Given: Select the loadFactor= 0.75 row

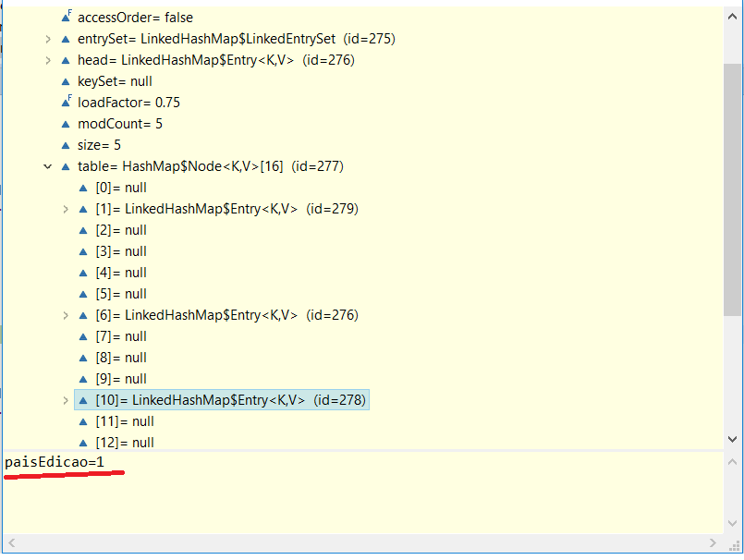Looking at the screenshot, I should coord(128,103).
